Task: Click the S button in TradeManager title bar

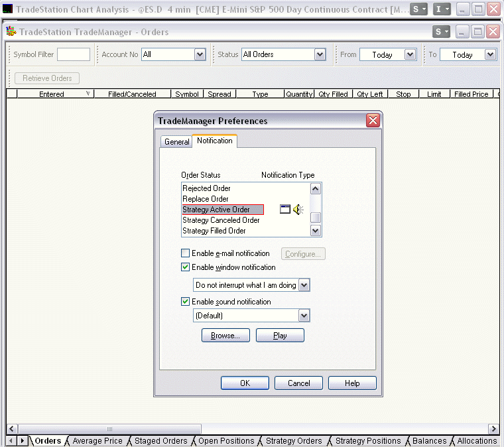Action: click(x=441, y=32)
